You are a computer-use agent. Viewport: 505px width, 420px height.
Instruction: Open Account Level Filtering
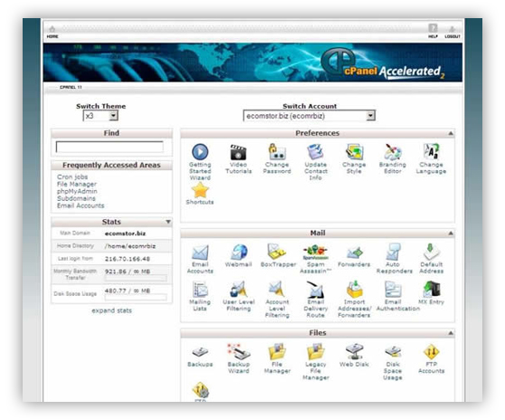point(277,290)
